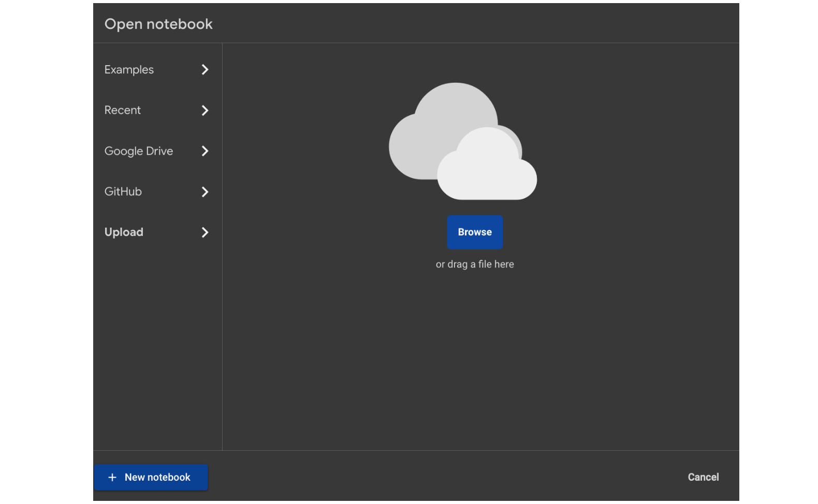Cancel the Open notebook dialog

703,477
